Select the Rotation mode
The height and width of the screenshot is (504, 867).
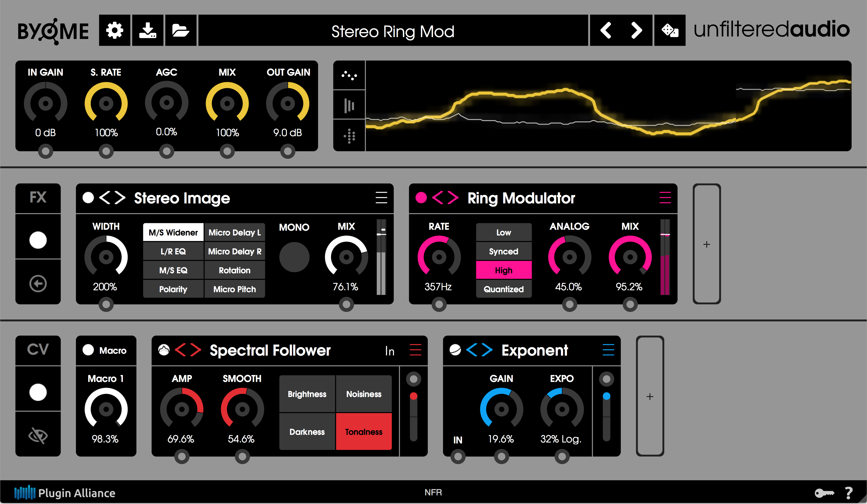(x=235, y=270)
